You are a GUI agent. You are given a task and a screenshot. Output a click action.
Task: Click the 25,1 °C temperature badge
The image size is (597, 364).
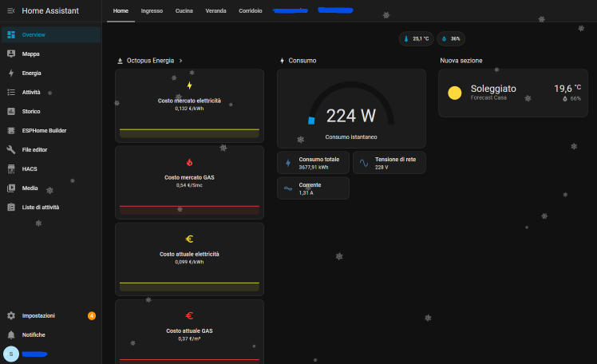416,38
